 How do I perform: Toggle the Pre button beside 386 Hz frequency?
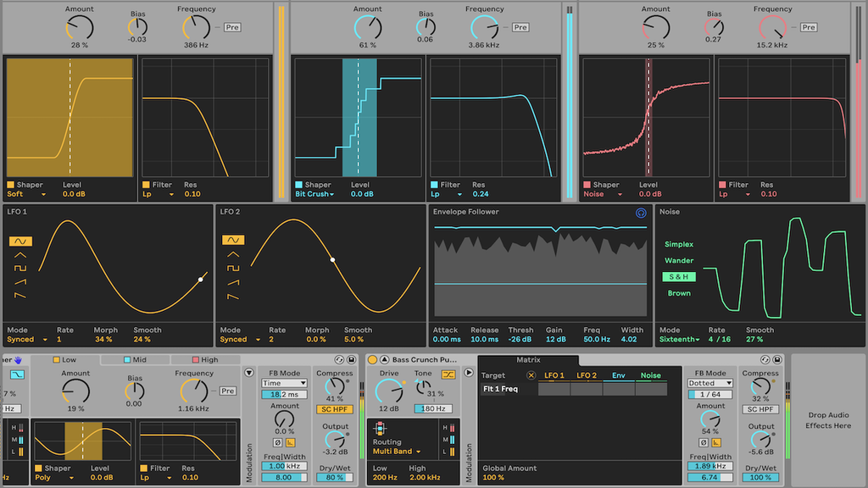[x=232, y=27]
